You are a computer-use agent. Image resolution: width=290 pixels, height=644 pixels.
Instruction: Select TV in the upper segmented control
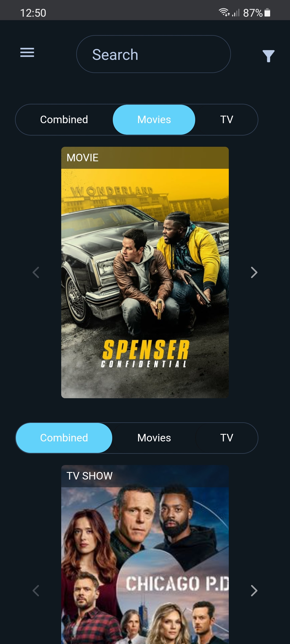coord(227,120)
